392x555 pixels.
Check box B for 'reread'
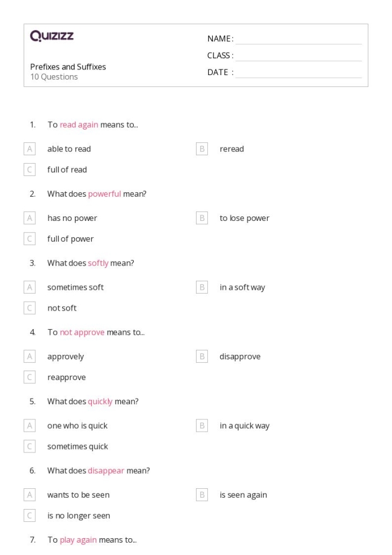pos(202,149)
